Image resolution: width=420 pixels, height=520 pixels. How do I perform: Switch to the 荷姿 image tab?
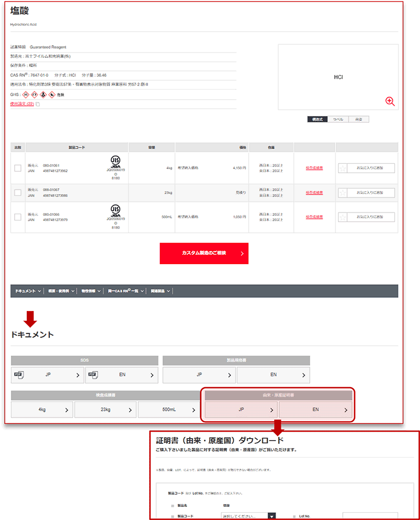(359, 119)
